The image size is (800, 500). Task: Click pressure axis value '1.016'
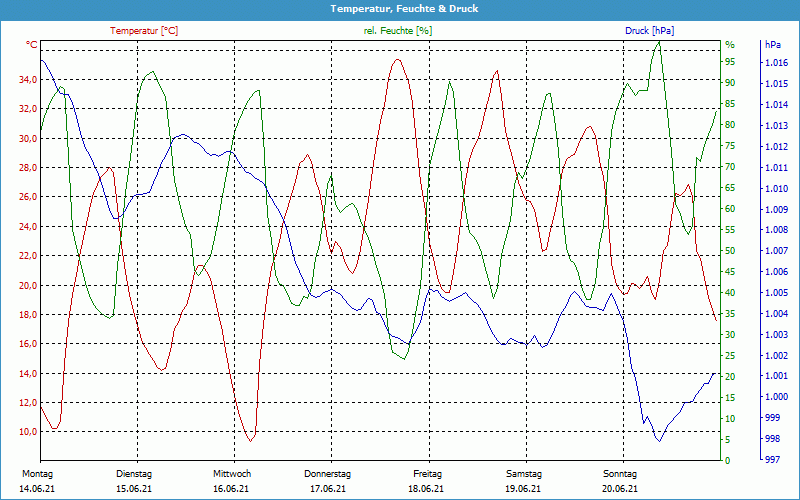[x=776, y=63]
